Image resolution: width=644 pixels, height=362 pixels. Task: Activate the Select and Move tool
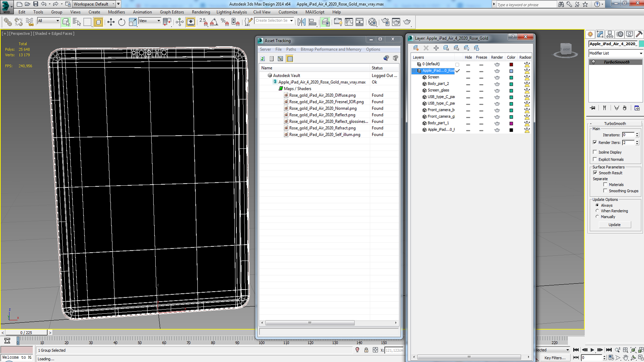[111, 22]
